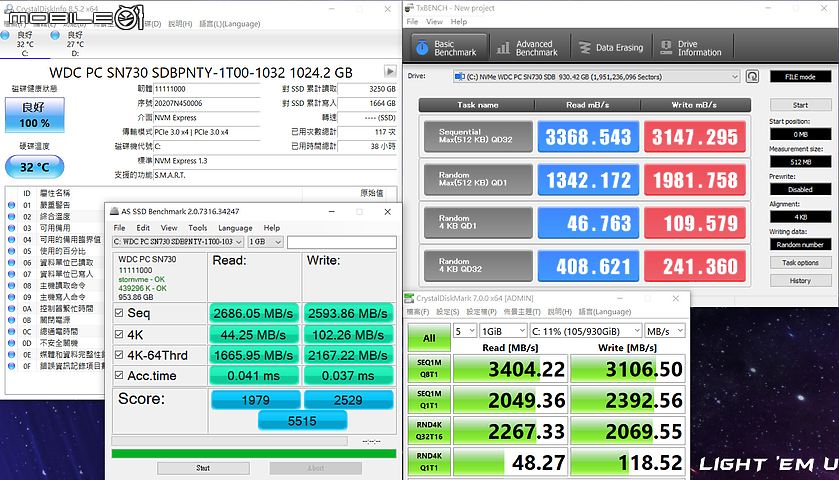The image size is (839, 480).
Task: Click the CrystalDiskMark title bar icon
Action: tap(409, 298)
